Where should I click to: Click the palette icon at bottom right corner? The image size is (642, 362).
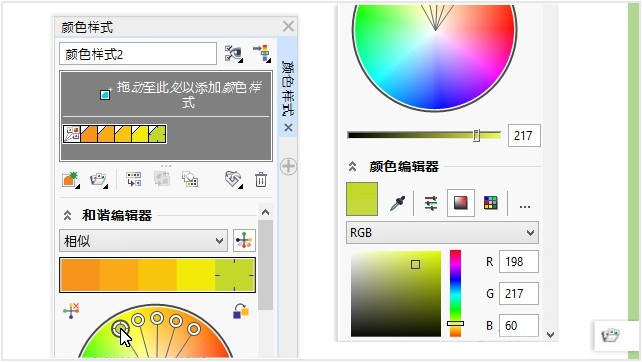pyautogui.click(x=610, y=335)
